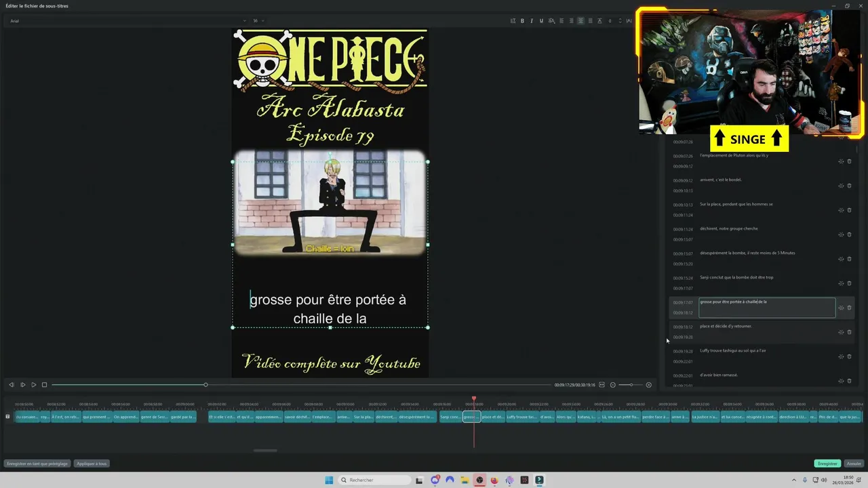This screenshot has height=488, width=868.
Task: Select subtitle 'désespérément la bombe, il reste'
Action: tap(747, 253)
